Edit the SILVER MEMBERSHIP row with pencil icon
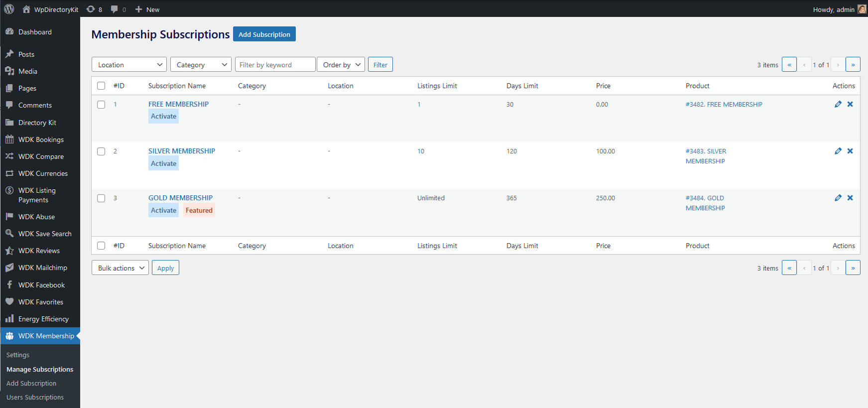Image resolution: width=868 pixels, height=408 pixels. pos(838,151)
